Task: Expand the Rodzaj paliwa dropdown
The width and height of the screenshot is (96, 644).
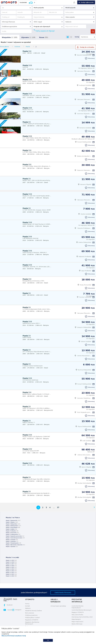Action: [80, 12]
